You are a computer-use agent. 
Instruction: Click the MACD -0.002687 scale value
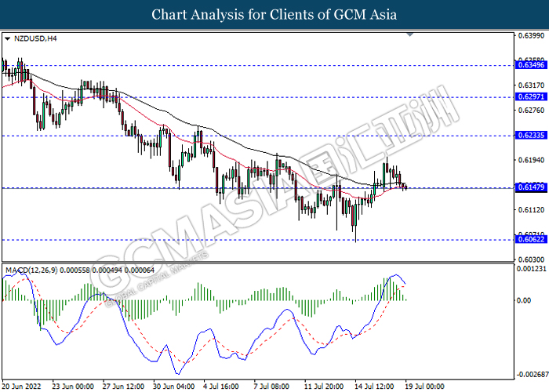(533, 375)
